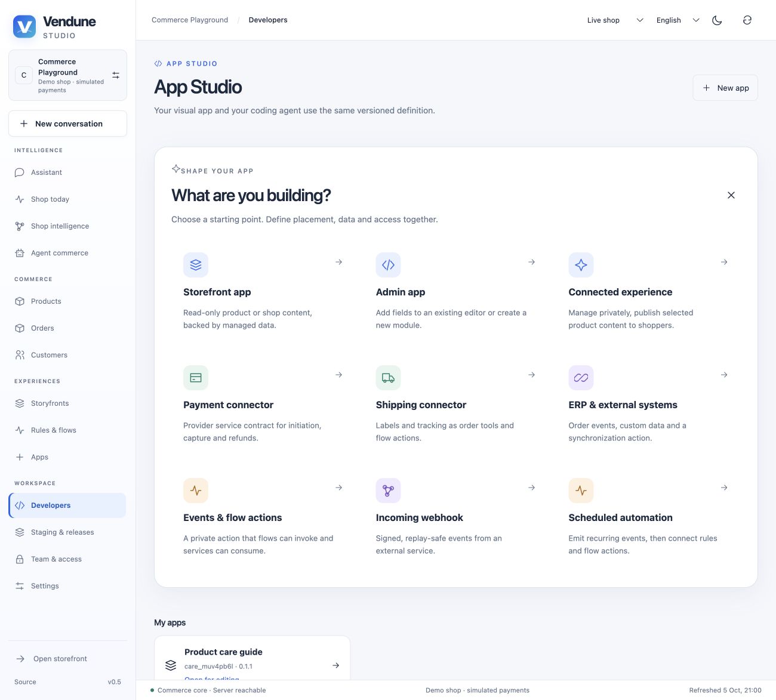Select the Admin app code icon
The image size is (776, 700).
388,265
